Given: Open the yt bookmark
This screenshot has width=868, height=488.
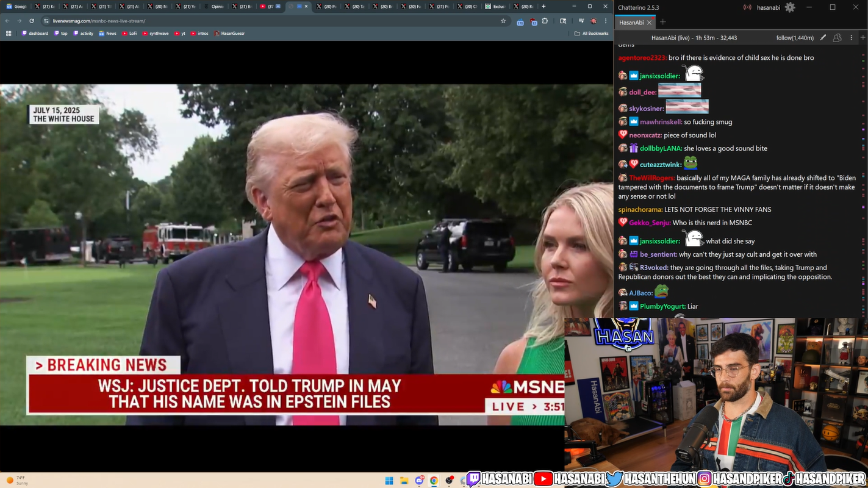Looking at the screenshot, I should click(x=180, y=34).
